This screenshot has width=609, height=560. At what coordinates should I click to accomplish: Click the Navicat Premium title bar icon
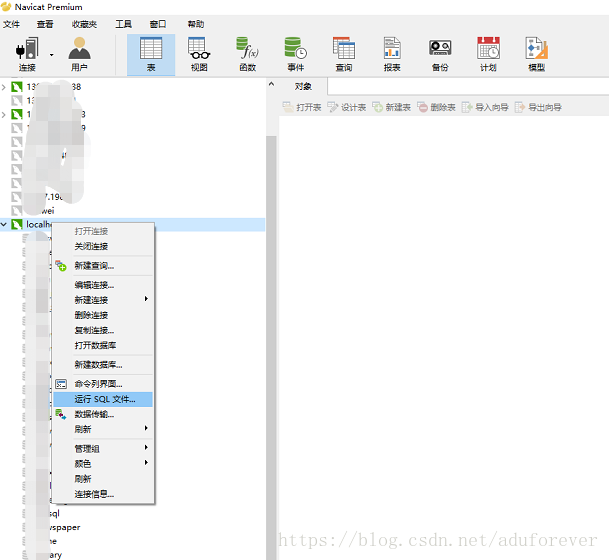click(x=6, y=7)
